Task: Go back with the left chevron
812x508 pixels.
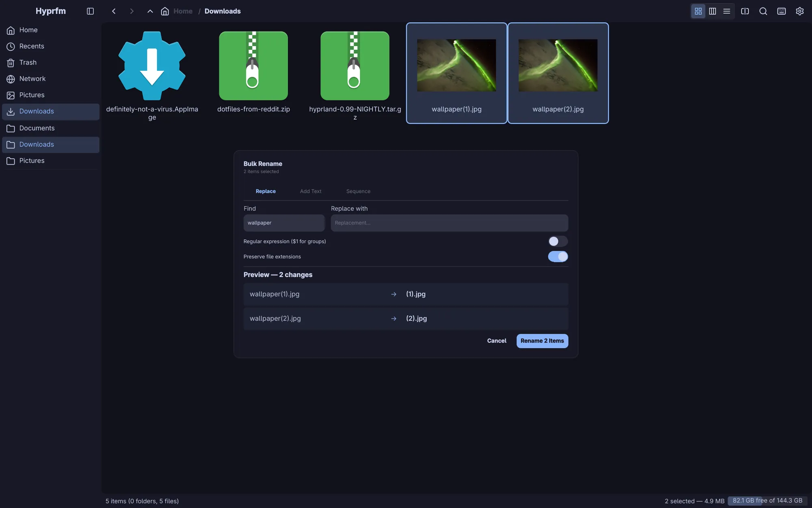Action: coord(114,11)
